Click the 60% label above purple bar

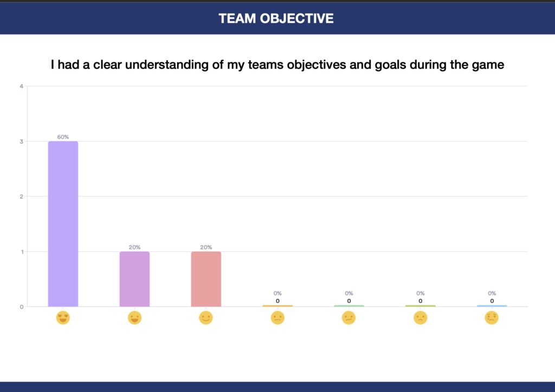point(63,137)
